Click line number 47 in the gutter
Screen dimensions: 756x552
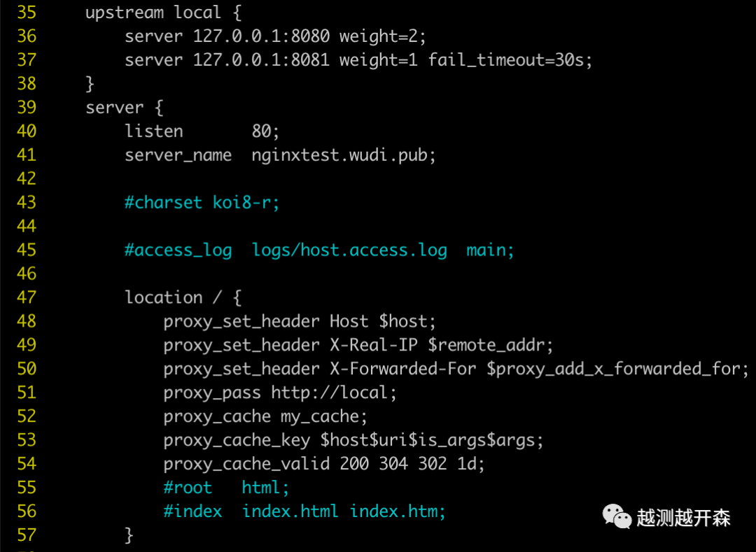[x=27, y=297]
